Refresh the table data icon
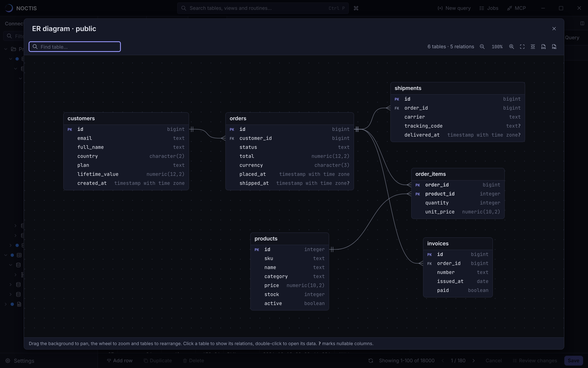 (x=371, y=360)
